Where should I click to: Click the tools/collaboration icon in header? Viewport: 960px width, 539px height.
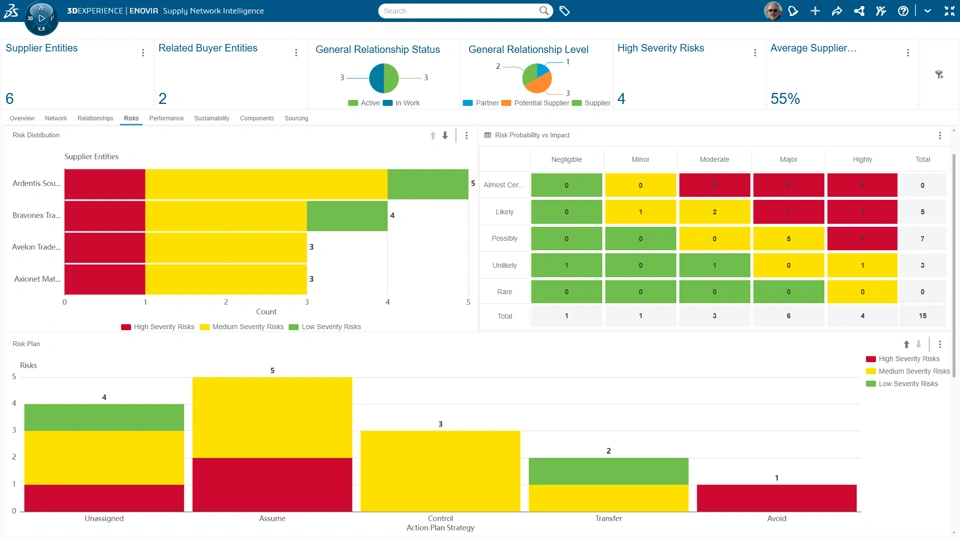(881, 10)
